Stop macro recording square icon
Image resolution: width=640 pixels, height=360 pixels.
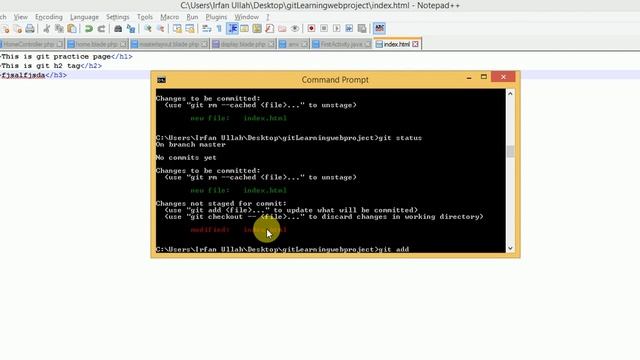click(x=324, y=29)
